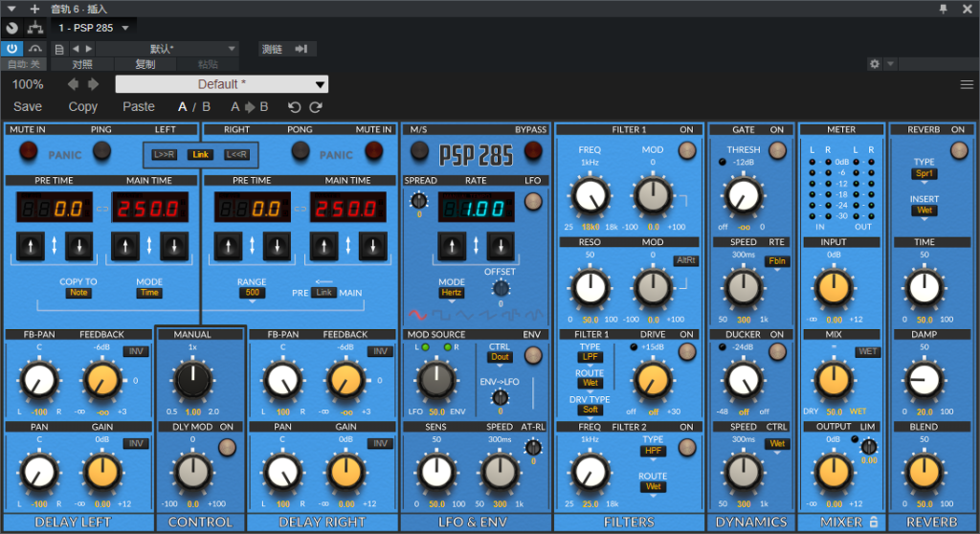The image size is (980, 534).
Task: Click the LFO RATE 1.00 display
Action: pos(476,209)
